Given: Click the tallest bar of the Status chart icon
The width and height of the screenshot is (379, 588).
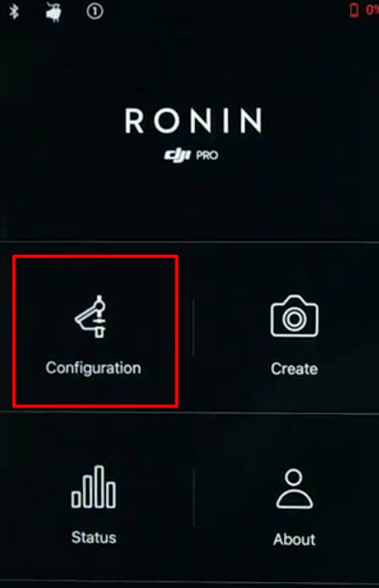Looking at the screenshot, I should tap(98, 486).
